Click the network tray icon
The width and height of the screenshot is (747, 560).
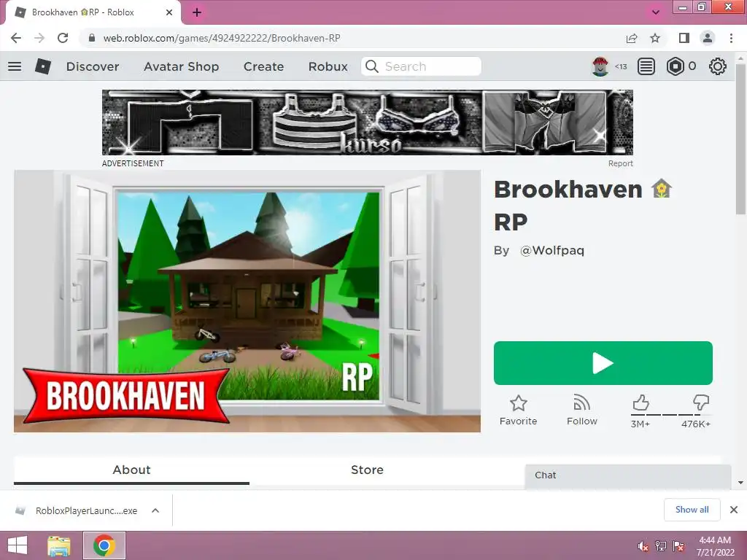[x=661, y=546]
